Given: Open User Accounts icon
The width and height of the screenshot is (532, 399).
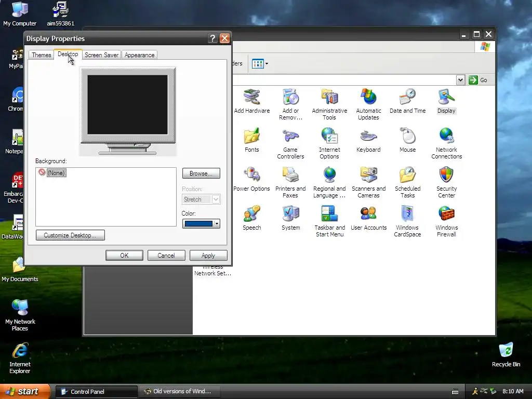Looking at the screenshot, I should click(x=368, y=218).
